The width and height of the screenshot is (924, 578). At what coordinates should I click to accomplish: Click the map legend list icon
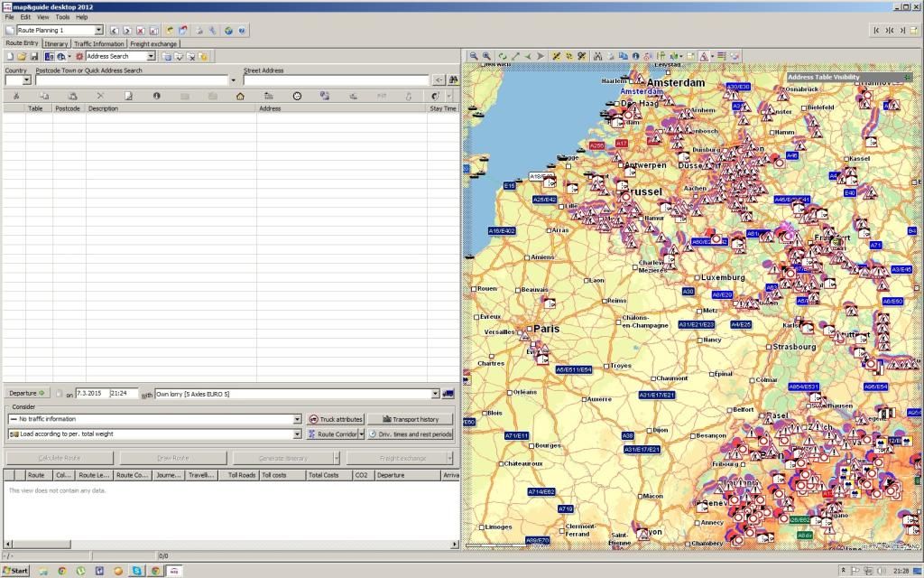click(x=722, y=57)
